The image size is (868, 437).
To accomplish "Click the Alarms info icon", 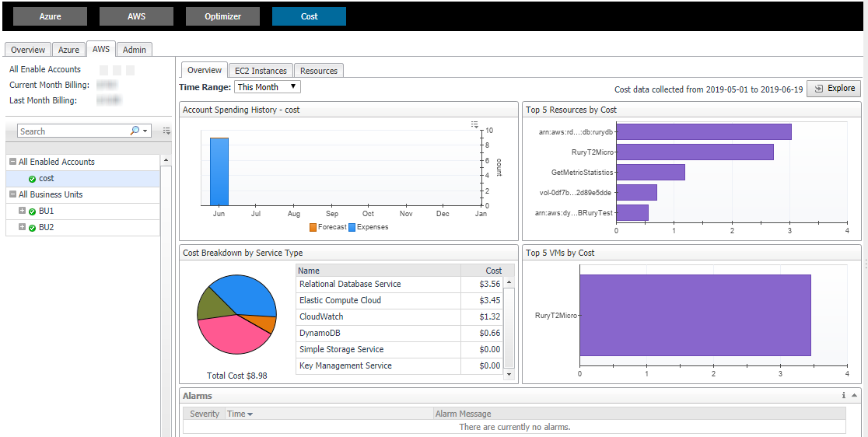I will pyautogui.click(x=843, y=396).
